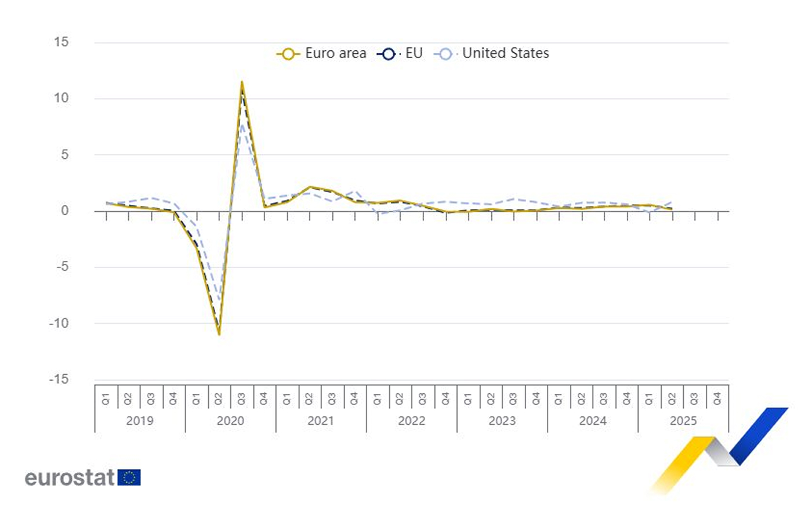Click the Euro area legend circle marker

point(287,55)
